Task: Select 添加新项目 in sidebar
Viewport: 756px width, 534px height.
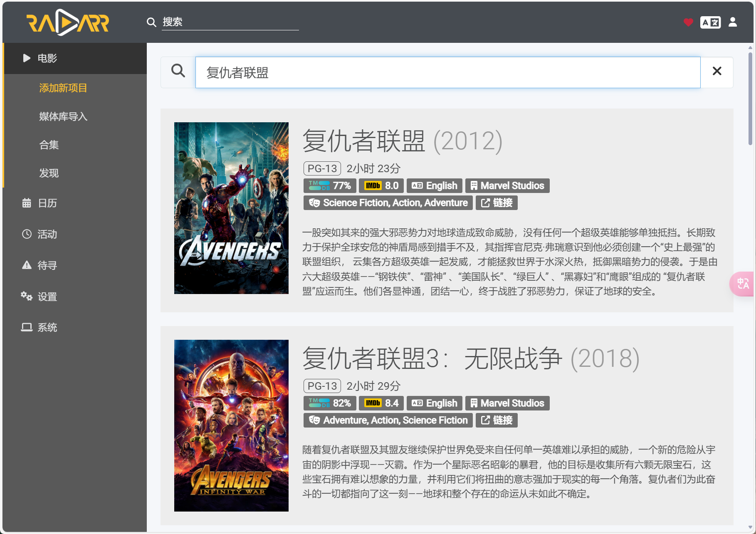Action: pos(63,88)
